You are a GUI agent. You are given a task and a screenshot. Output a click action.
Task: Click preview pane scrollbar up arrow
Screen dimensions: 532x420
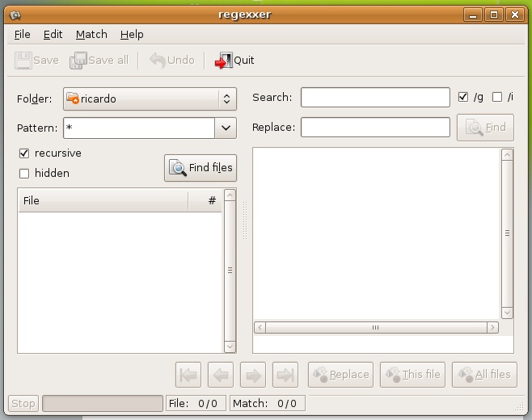click(507, 155)
